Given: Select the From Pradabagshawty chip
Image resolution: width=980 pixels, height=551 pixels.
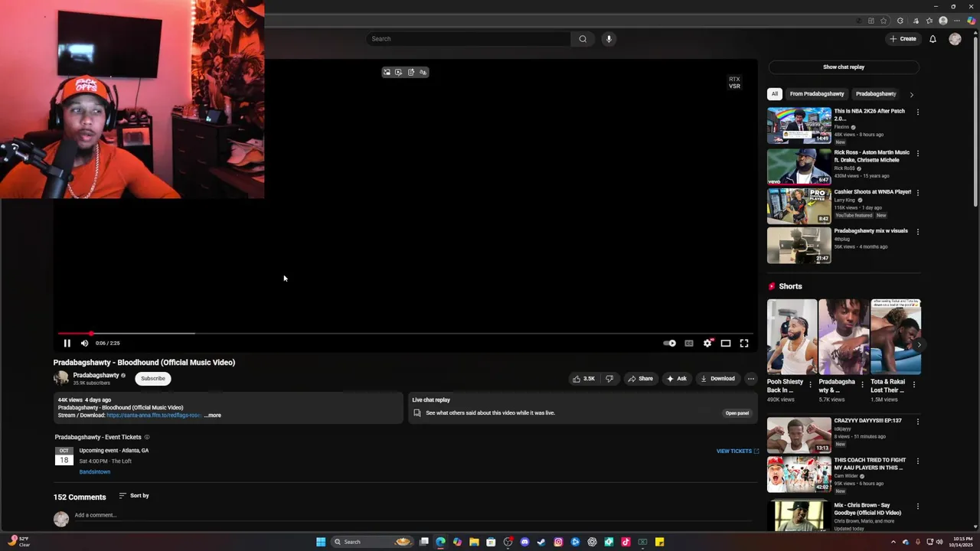Looking at the screenshot, I should click(817, 94).
